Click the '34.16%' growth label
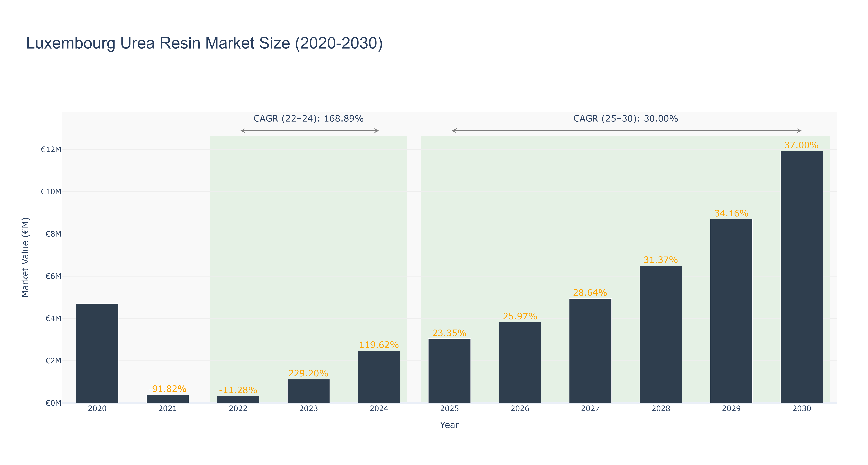 click(x=731, y=213)
